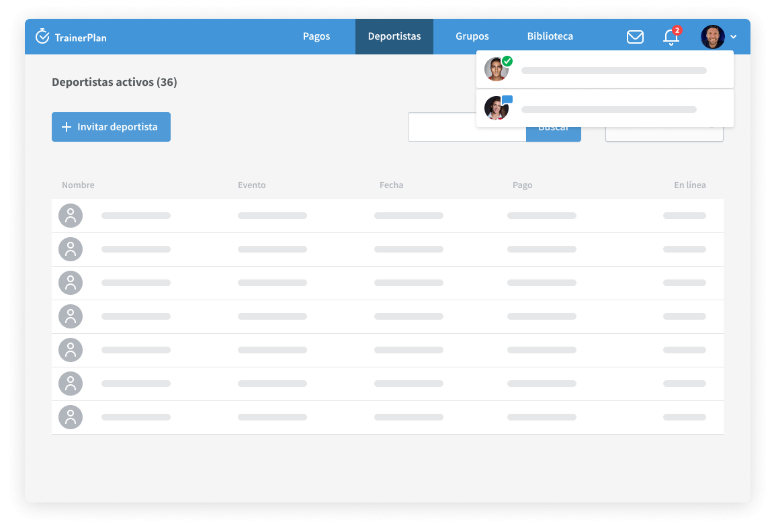
Task: Select the notification with green checkmark avatar
Action: click(x=605, y=70)
